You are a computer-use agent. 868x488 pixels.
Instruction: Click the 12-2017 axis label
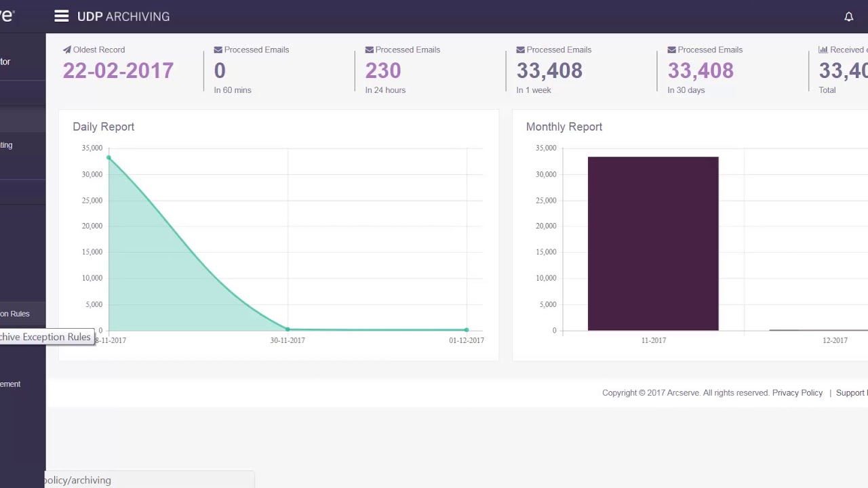point(835,340)
